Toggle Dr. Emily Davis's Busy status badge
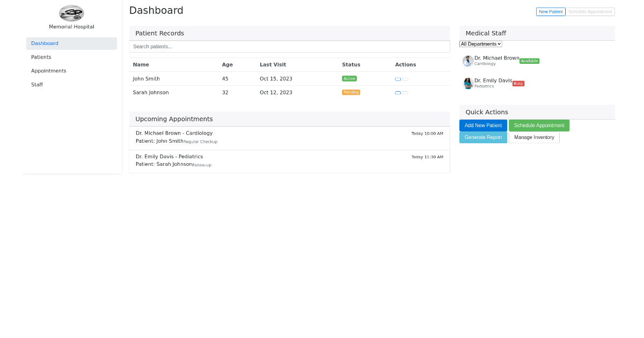This screenshot has width=644, height=338. coord(518,83)
